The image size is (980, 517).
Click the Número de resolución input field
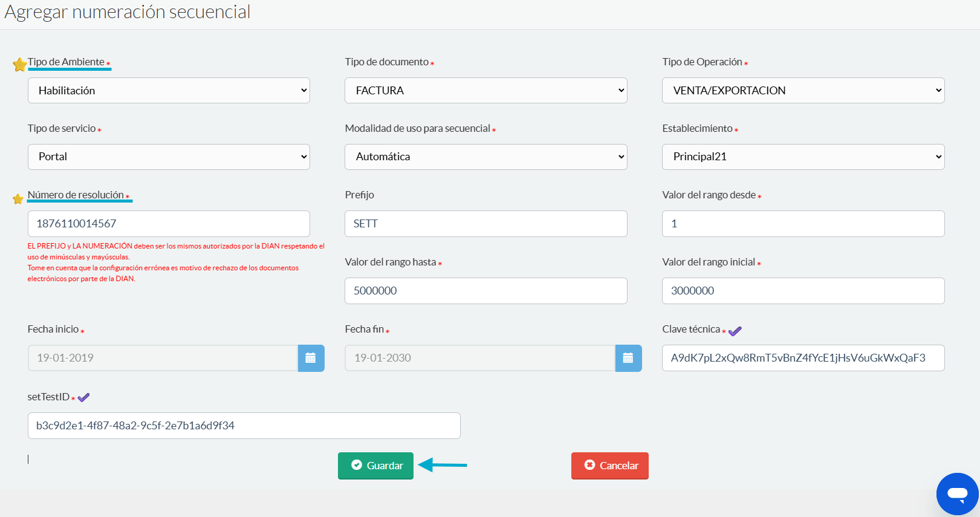(169, 224)
